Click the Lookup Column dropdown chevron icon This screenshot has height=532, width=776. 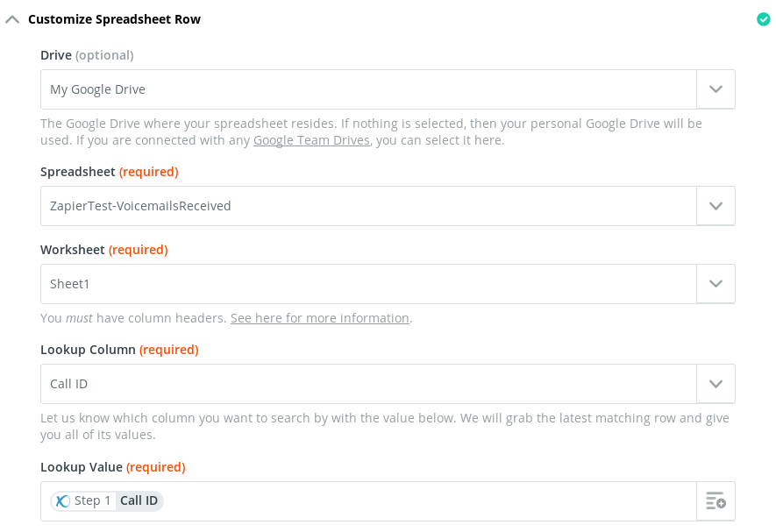point(715,383)
